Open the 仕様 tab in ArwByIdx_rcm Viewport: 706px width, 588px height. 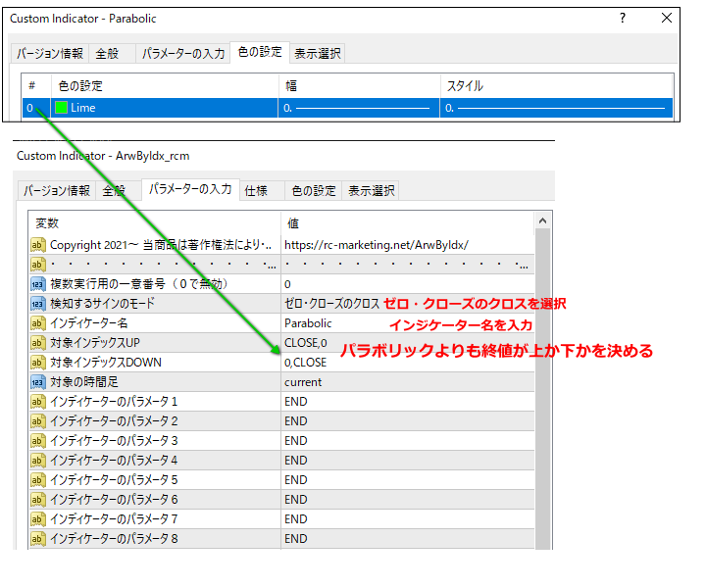256,190
